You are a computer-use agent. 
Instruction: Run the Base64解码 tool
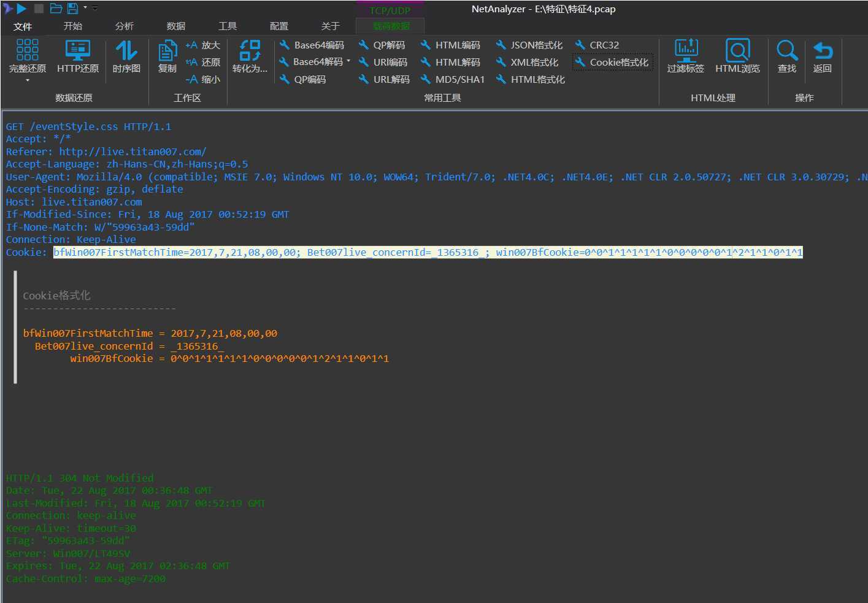311,62
